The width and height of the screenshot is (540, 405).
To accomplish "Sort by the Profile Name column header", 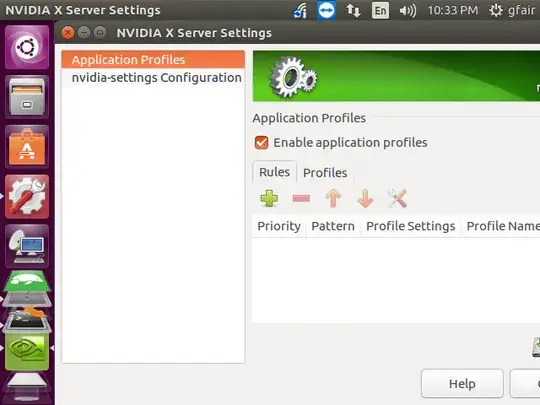I will click(502, 226).
